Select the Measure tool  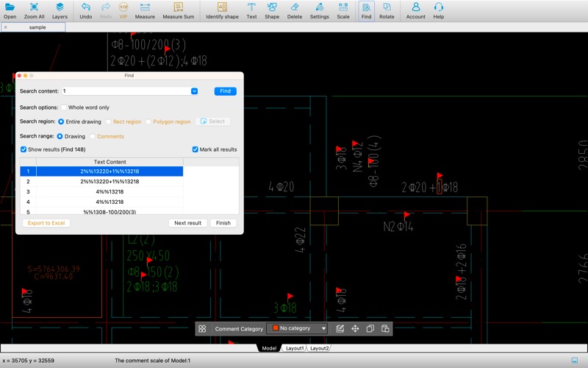(145, 10)
